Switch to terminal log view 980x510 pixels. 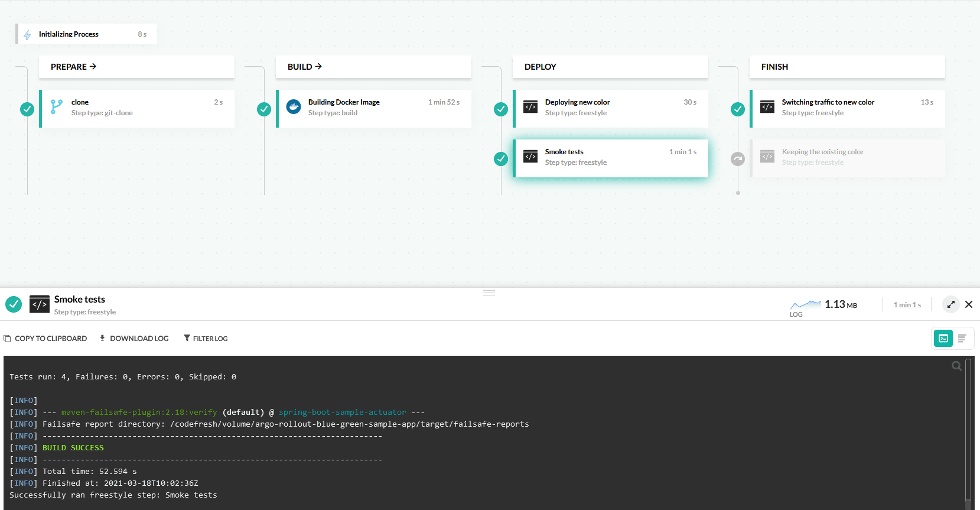pyautogui.click(x=943, y=339)
